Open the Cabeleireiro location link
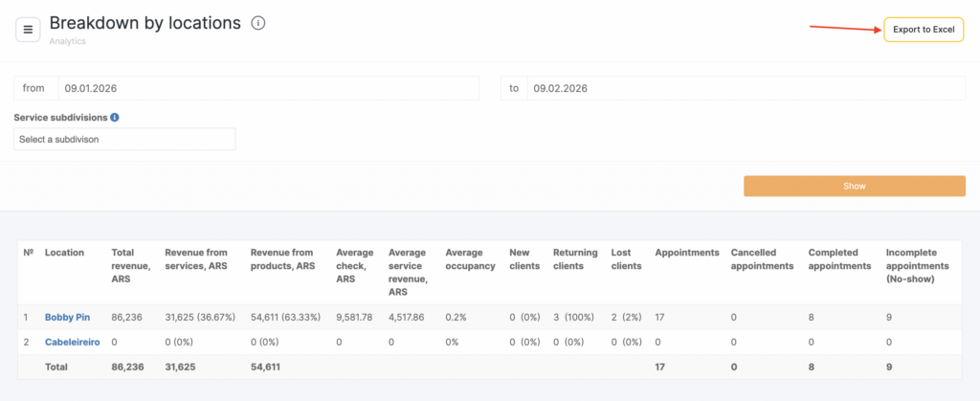Screen dimensions: 980x401 click(x=73, y=342)
